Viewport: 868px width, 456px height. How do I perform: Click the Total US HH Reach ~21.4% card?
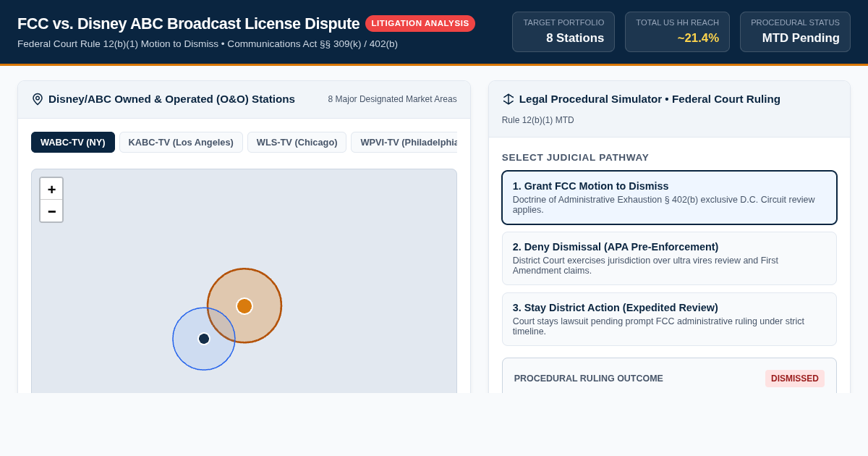click(677, 32)
